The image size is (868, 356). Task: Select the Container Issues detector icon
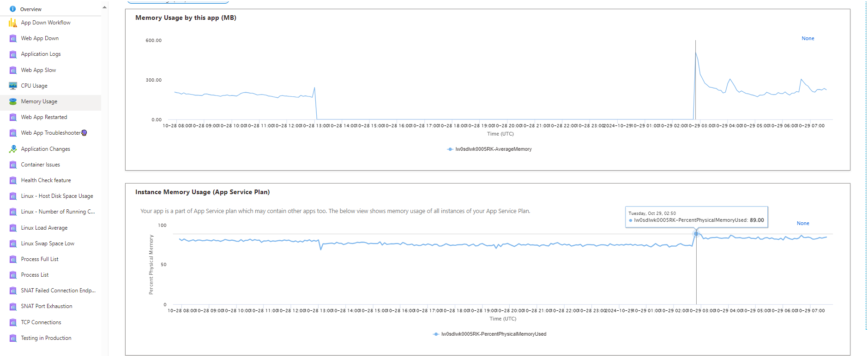coord(12,164)
